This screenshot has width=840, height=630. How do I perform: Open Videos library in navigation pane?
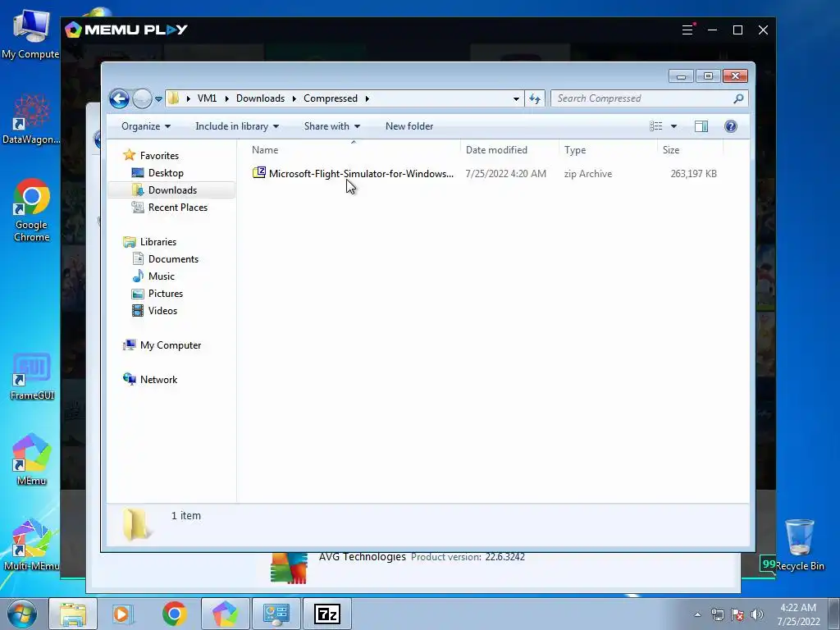(x=162, y=311)
